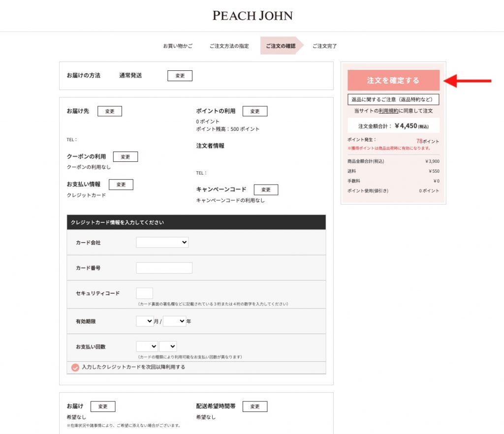Viewport: 504px width, 434px height.
Task: Change クーポンの利用 setting
Action: pyautogui.click(x=125, y=156)
